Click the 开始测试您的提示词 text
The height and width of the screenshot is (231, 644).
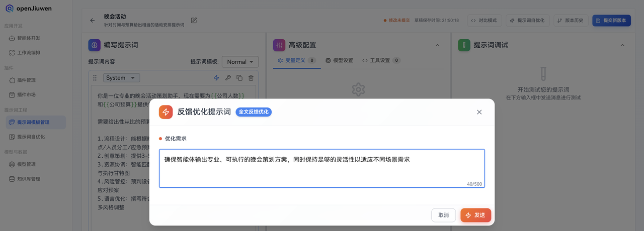point(543,89)
